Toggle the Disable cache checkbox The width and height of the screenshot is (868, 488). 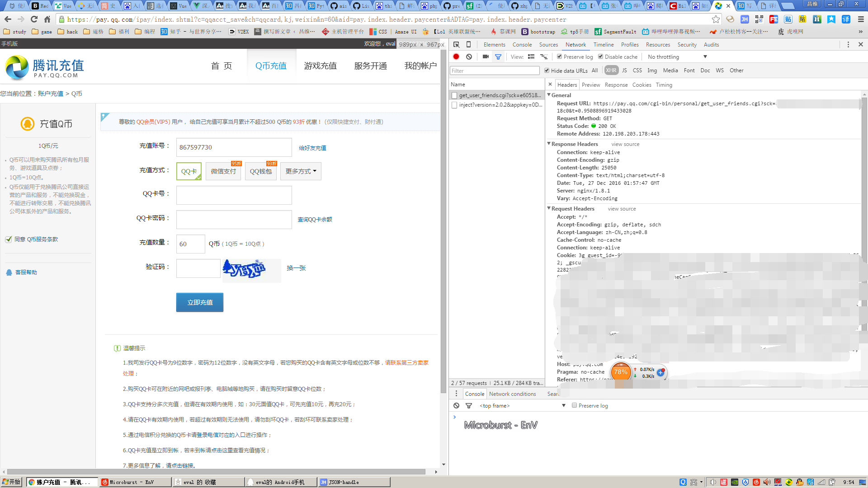pyautogui.click(x=601, y=57)
